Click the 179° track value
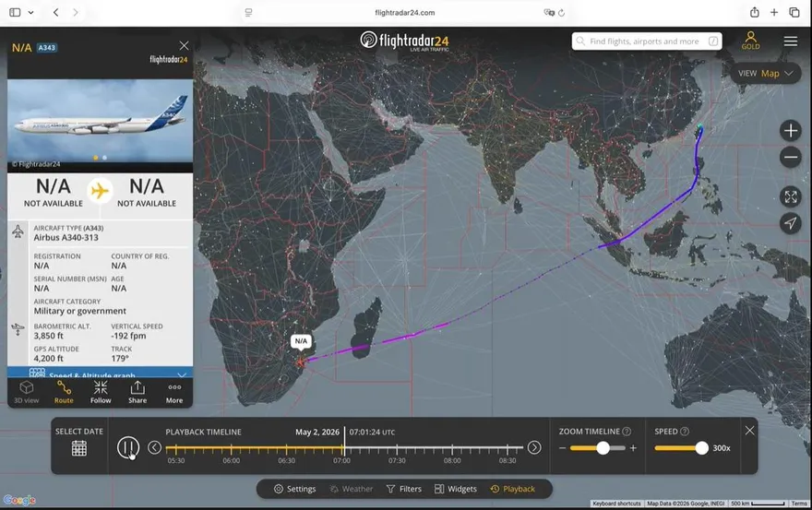 pos(120,359)
